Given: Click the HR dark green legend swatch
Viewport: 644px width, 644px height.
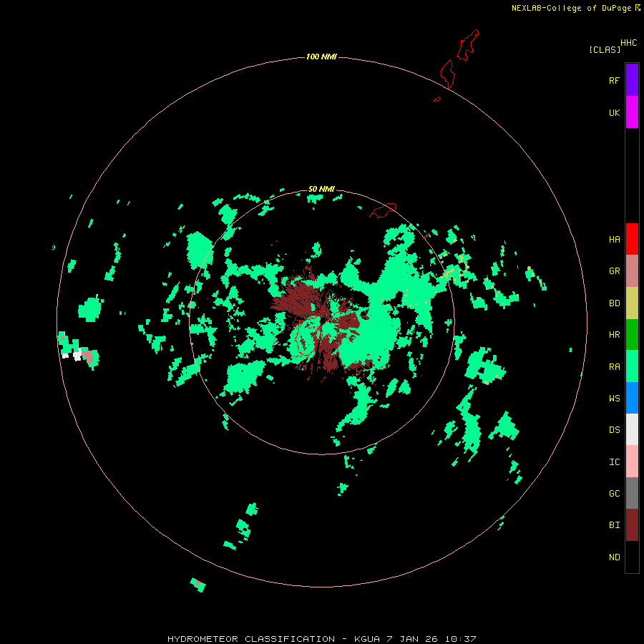Looking at the screenshot, I should (632, 335).
